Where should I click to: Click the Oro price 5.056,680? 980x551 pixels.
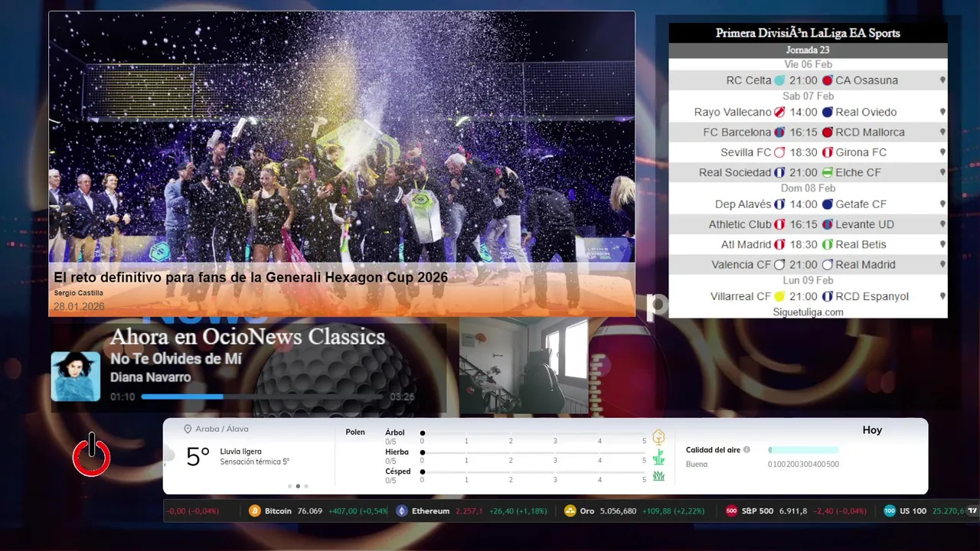[617, 511]
